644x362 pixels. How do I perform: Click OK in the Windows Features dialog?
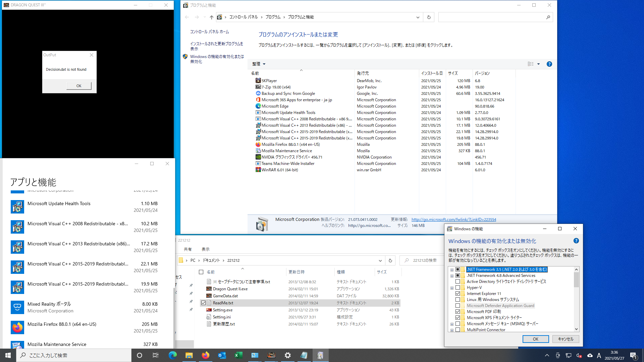[x=536, y=339]
